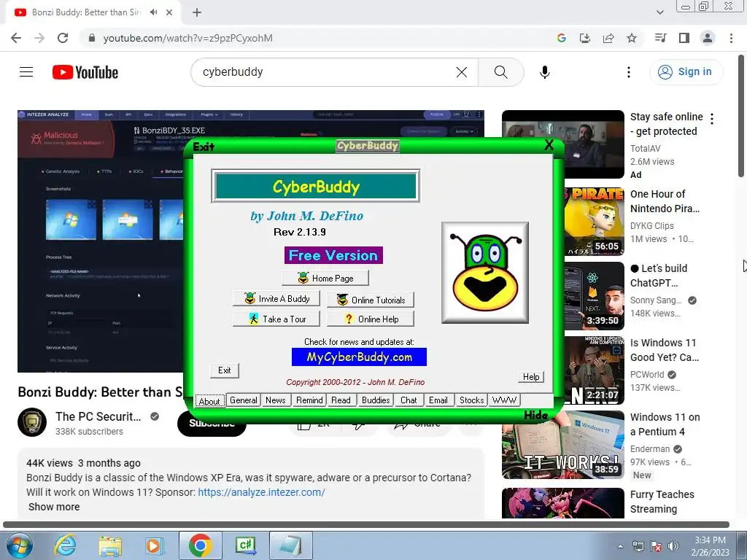Click the Sign in button
747x560 pixels.
(x=686, y=72)
